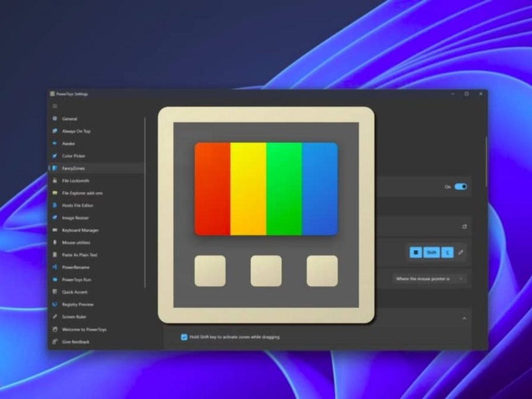The image size is (532, 399).
Task: Select the Image Resizer icon
Action: (55, 218)
